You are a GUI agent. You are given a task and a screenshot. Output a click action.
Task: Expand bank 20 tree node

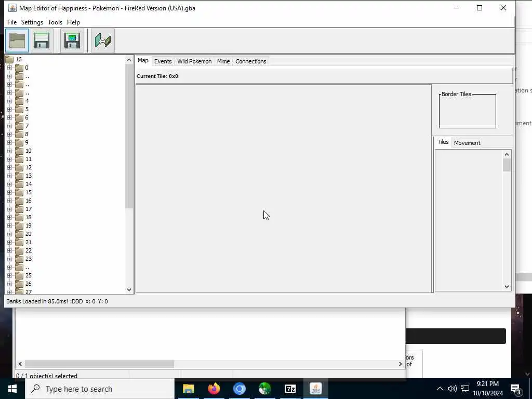[x=9, y=234]
